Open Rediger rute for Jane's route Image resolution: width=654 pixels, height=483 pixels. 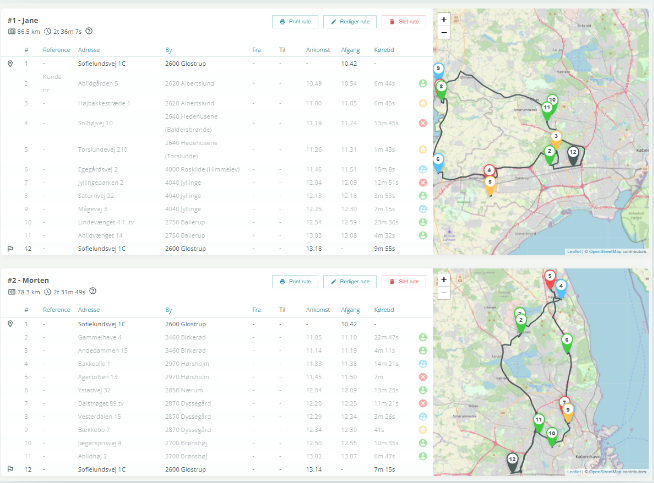pos(349,21)
